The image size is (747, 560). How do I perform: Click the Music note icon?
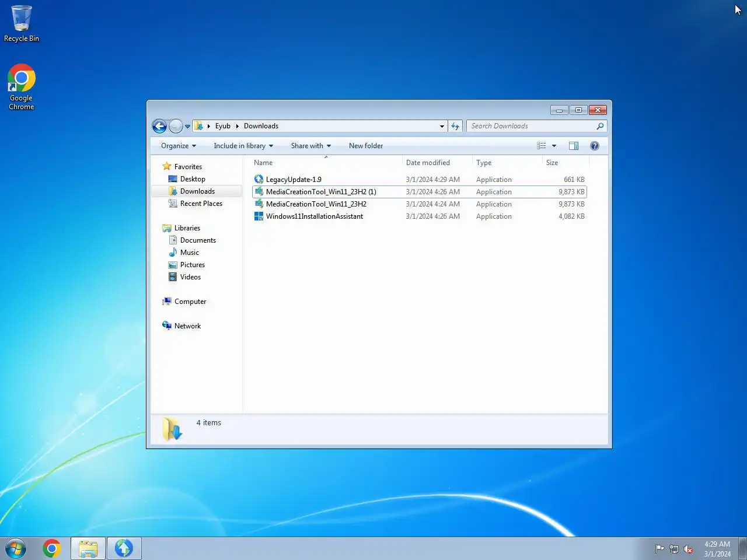tap(173, 253)
